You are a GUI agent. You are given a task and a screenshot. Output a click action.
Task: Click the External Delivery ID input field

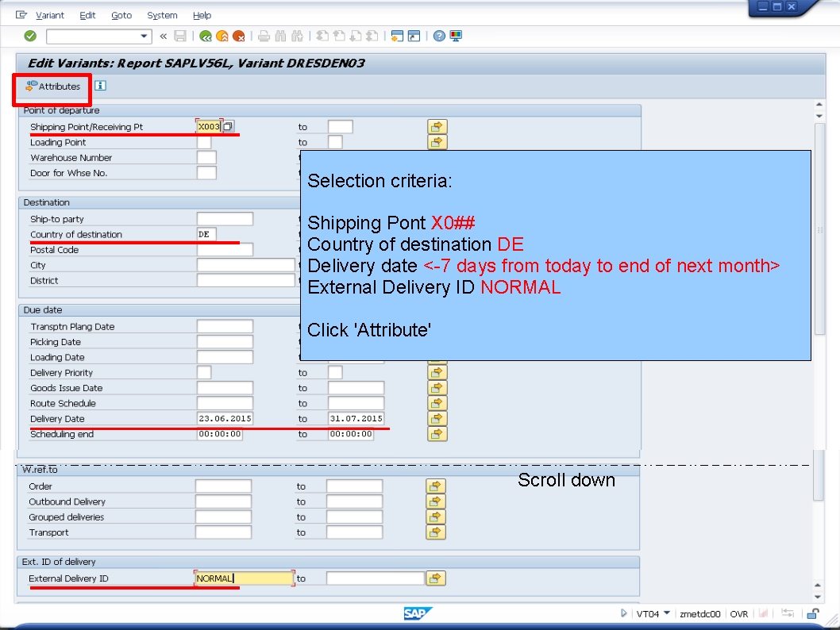tap(244, 578)
